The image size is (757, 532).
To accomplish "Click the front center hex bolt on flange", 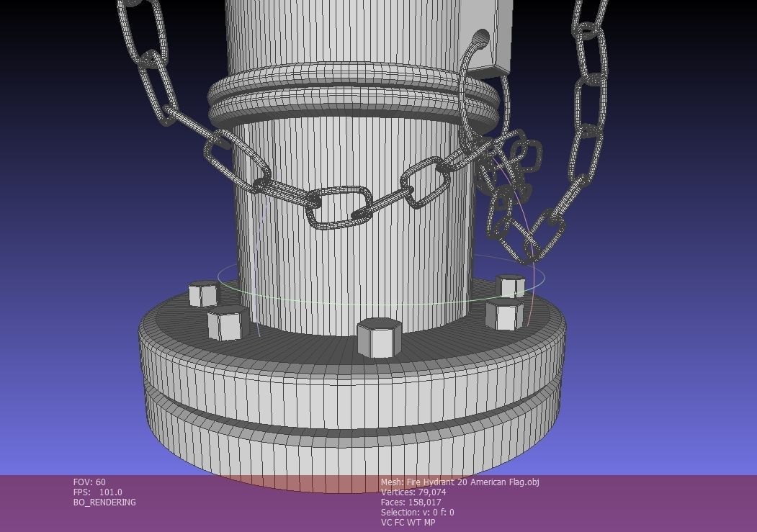I will [x=379, y=338].
